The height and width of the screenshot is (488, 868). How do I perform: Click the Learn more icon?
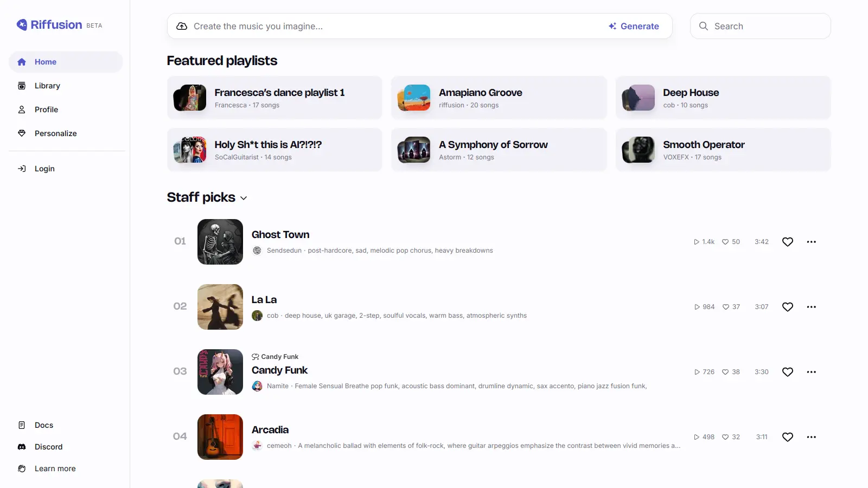tap(22, 468)
